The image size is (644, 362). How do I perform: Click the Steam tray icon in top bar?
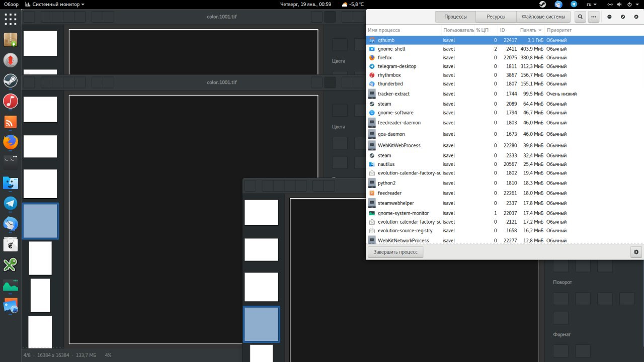[542, 4]
